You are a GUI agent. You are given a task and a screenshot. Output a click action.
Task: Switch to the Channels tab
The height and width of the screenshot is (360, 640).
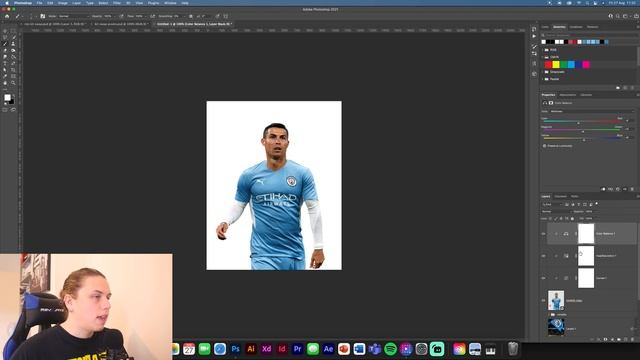tap(560, 196)
